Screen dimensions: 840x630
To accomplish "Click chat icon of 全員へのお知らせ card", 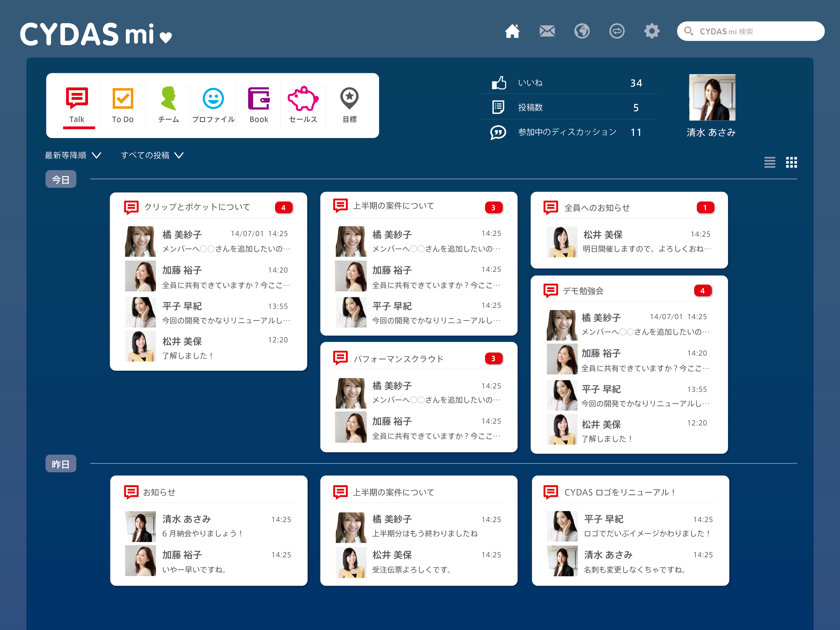I will [x=551, y=207].
